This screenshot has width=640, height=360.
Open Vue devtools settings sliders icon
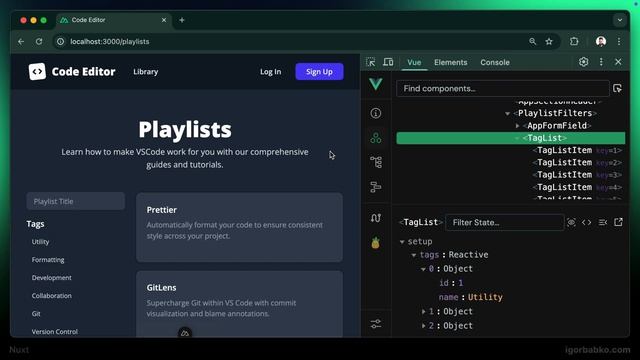point(376,324)
